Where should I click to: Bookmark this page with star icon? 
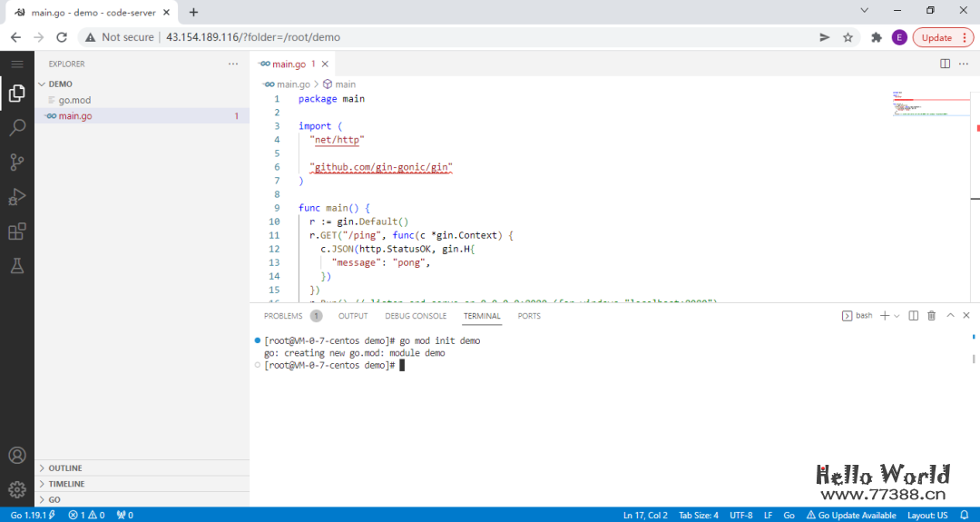(x=848, y=37)
